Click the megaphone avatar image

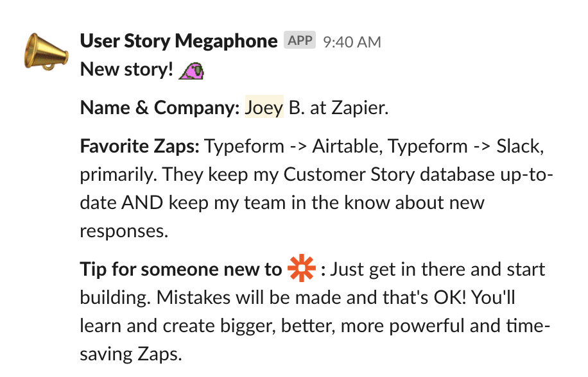45,51
